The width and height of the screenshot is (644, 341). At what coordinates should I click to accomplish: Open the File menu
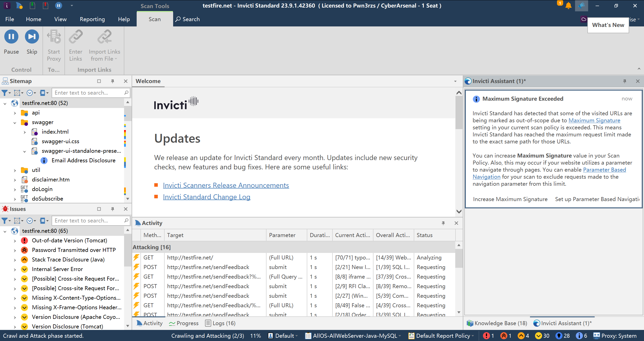tap(10, 19)
